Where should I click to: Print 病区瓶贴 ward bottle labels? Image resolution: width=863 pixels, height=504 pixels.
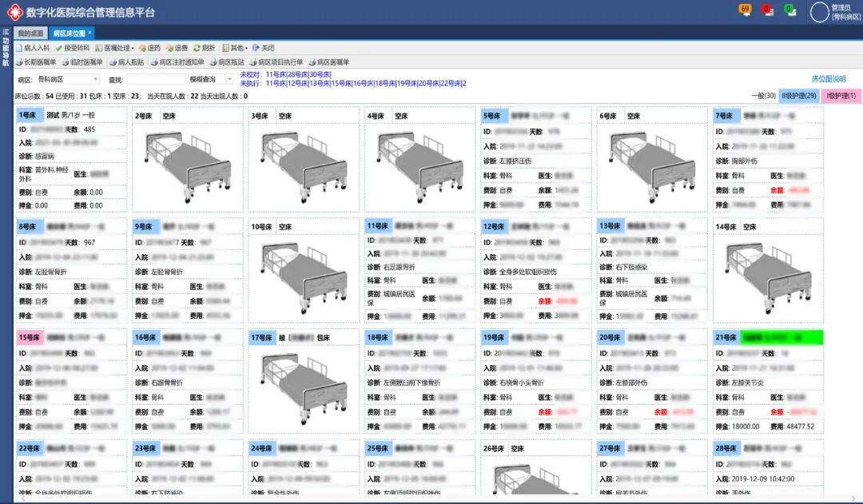click(227, 62)
